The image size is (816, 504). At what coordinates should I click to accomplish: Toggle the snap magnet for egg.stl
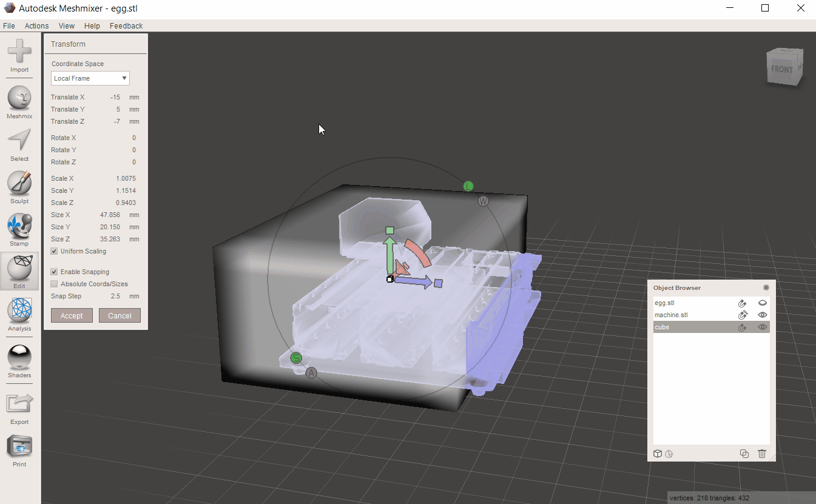(742, 303)
